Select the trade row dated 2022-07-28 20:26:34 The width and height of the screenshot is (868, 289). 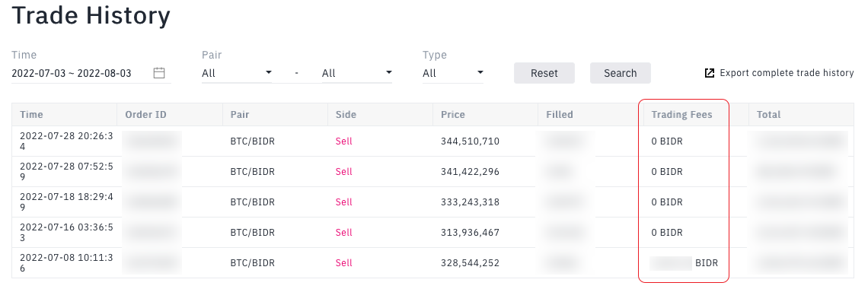[x=433, y=141]
